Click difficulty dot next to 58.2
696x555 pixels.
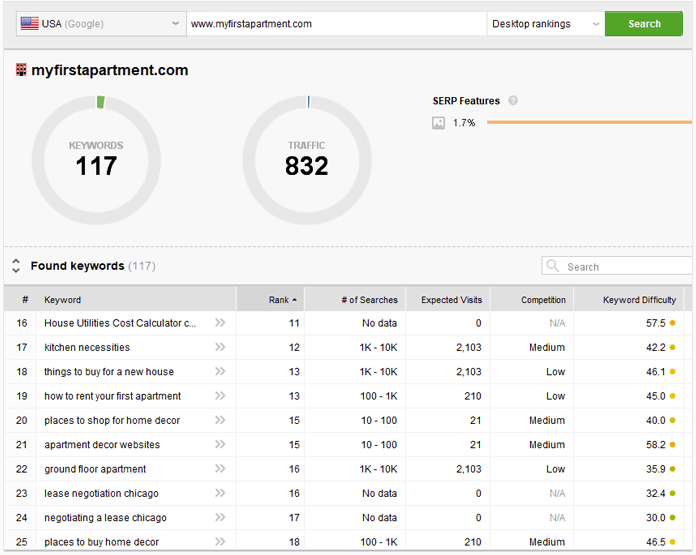coord(672,445)
